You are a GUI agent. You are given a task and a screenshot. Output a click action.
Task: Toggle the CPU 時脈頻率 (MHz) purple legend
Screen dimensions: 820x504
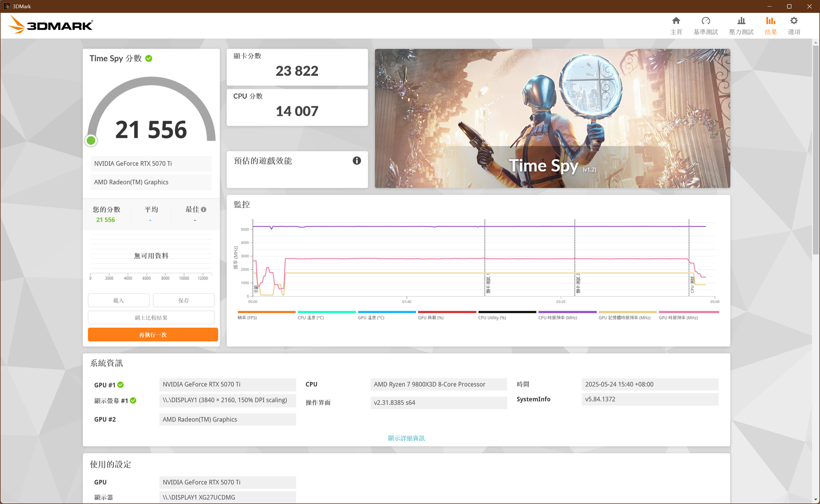click(x=567, y=315)
